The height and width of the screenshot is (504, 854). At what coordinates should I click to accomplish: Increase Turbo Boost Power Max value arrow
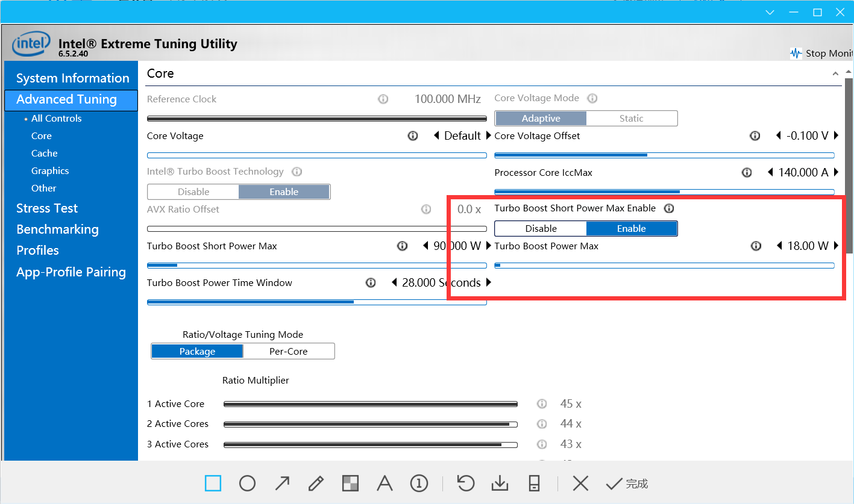(x=837, y=246)
